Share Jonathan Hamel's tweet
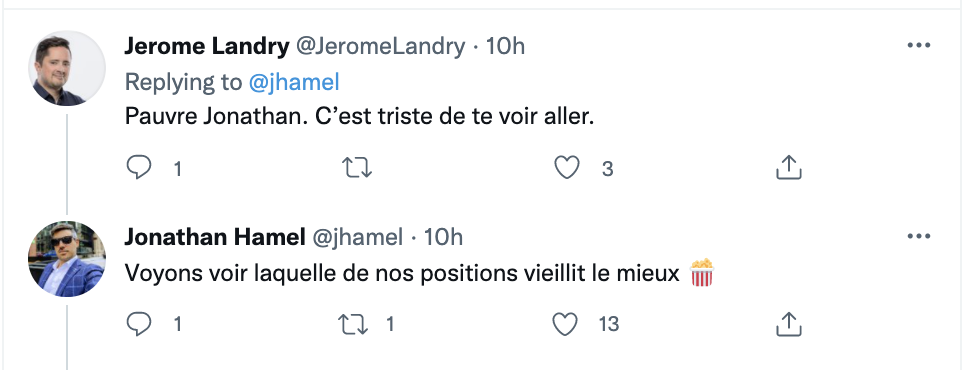The width and height of the screenshot is (968, 370). point(788,324)
